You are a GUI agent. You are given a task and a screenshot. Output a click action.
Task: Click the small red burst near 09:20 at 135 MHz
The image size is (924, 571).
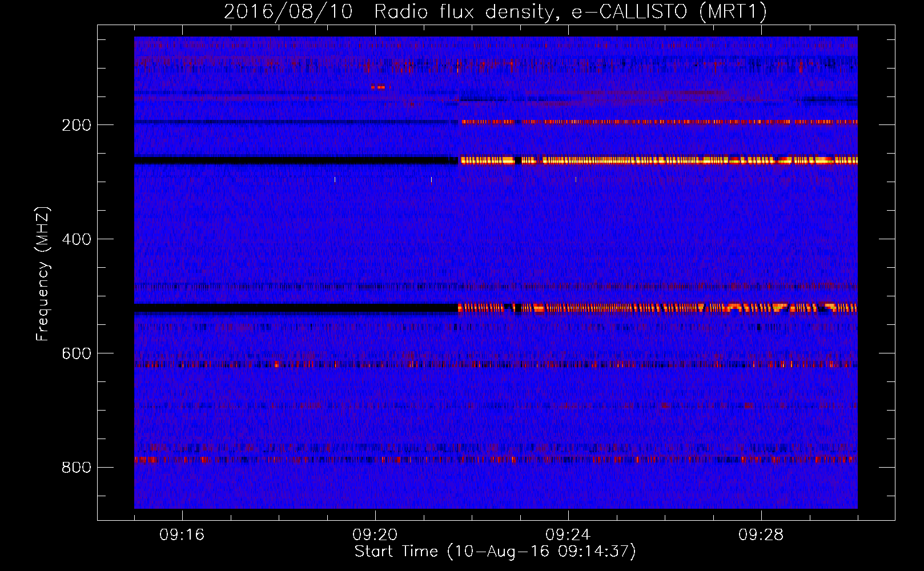[x=378, y=87]
